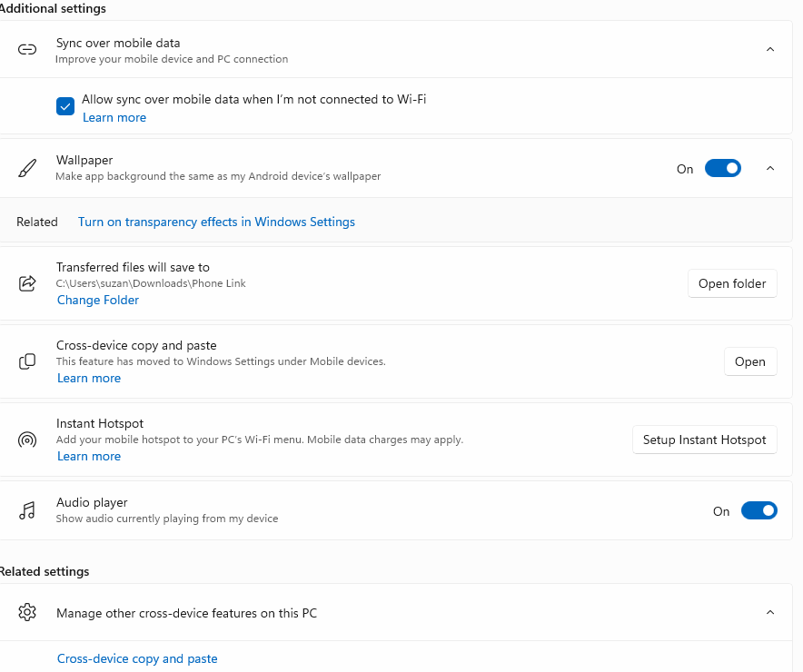
Task: Click the Related label beside transparency link
Action: click(37, 222)
